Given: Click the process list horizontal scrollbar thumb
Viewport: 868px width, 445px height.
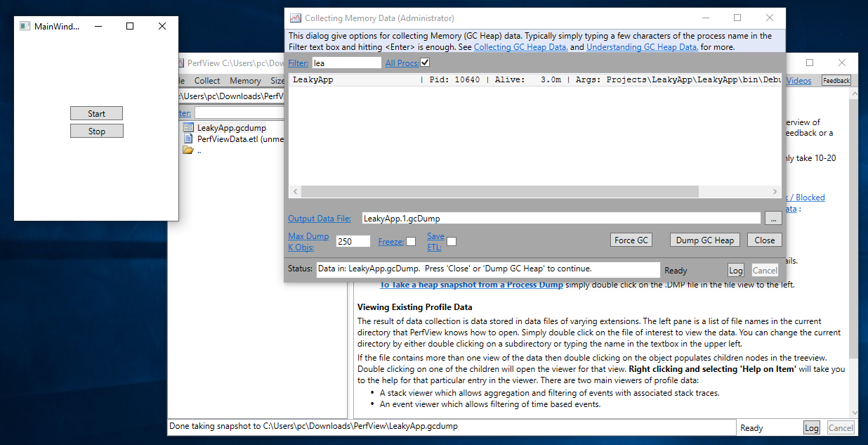Looking at the screenshot, I should click(500, 192).
